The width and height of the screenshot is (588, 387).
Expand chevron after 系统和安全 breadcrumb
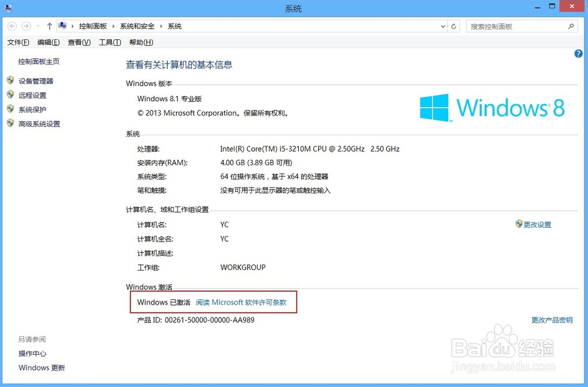pyautogui.click(x=161, y=26)
